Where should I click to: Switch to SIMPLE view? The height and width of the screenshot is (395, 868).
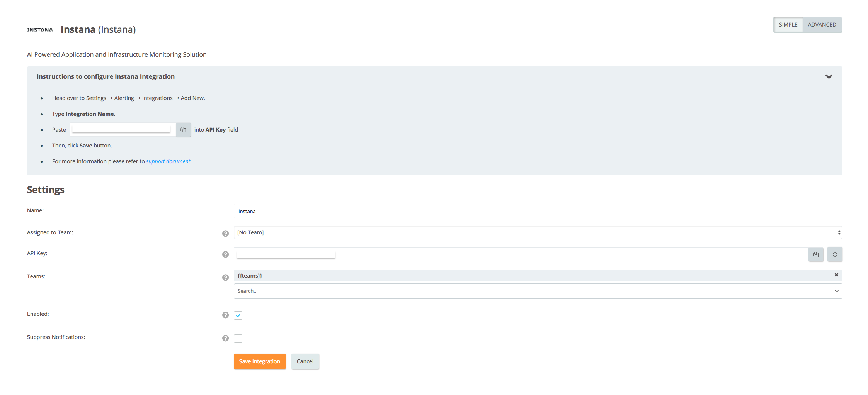788,25
